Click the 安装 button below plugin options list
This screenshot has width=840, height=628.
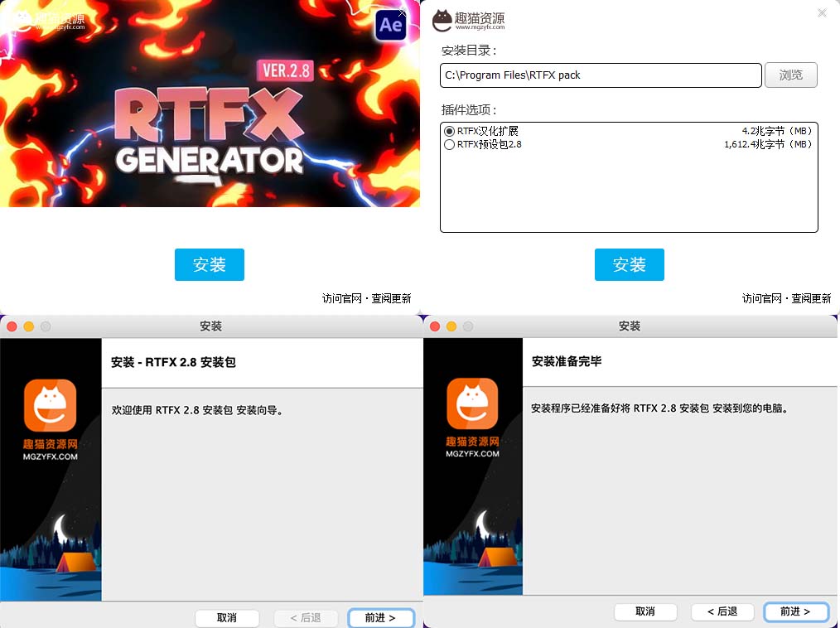click(x=629, y=264)
